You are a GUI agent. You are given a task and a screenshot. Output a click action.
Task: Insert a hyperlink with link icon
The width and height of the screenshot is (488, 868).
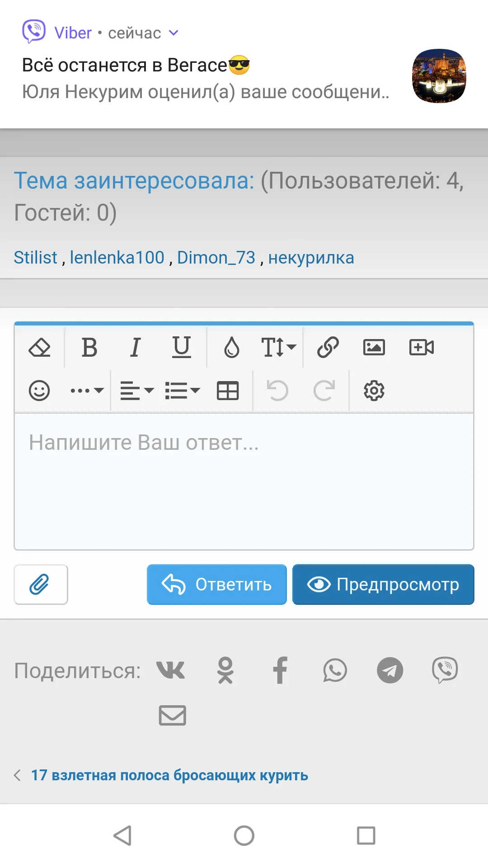[328, 348]
